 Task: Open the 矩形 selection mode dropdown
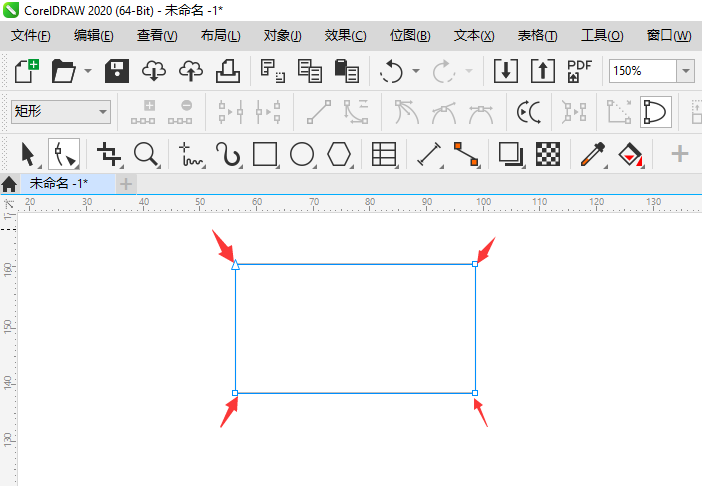[x=60, y=111]
